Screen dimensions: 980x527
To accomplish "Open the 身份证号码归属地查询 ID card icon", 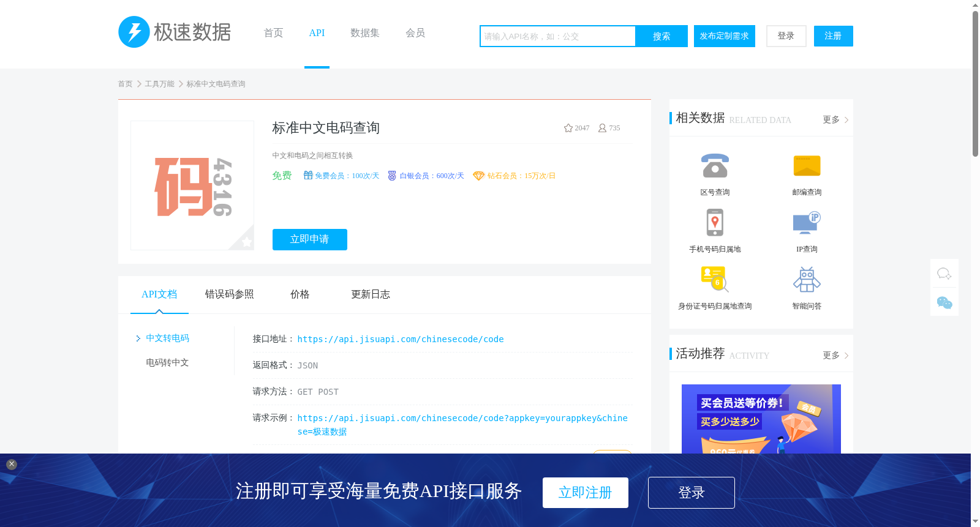I will pos(715,279).
